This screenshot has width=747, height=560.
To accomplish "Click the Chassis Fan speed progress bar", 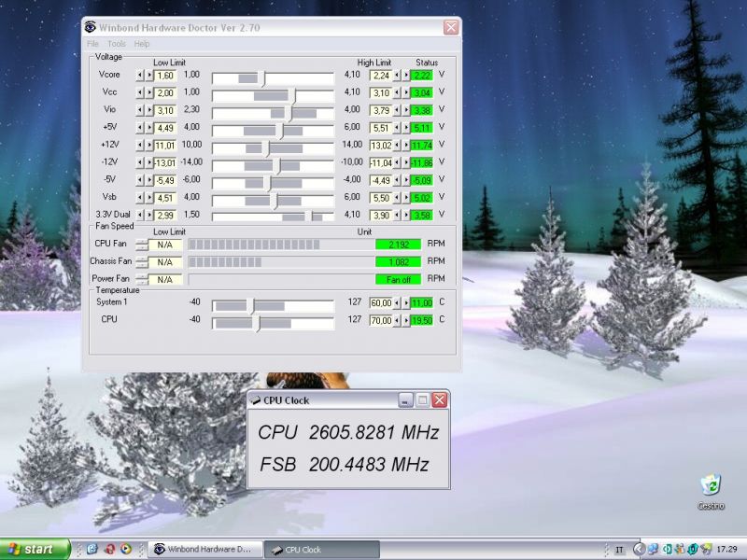I will [281, 262].
